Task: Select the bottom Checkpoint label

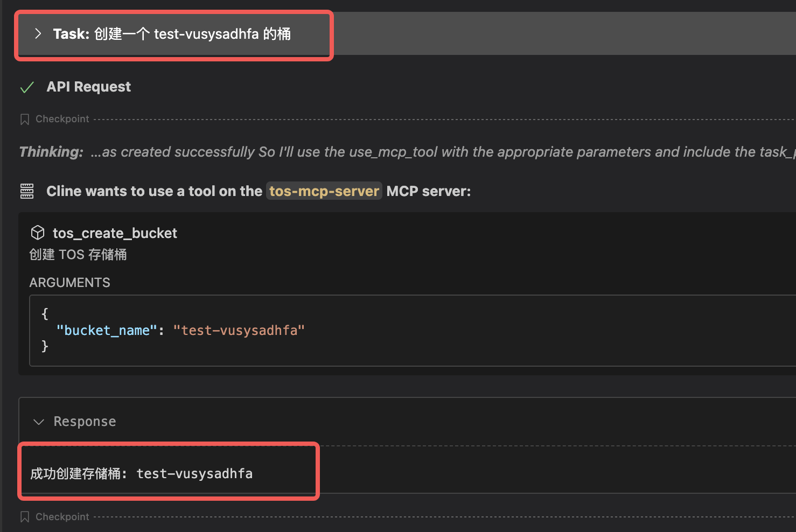Action: click(62, 517)
